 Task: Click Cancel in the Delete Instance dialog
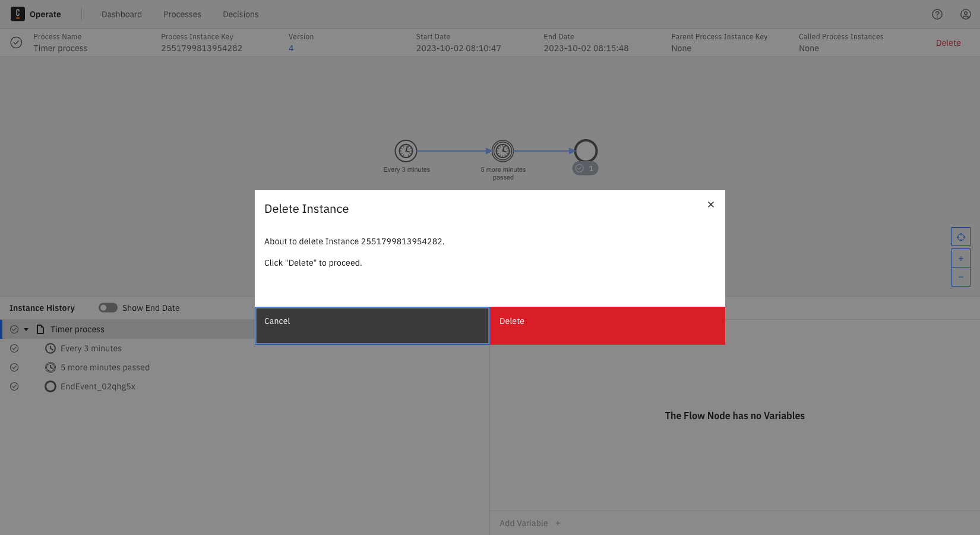[x=372, y=326]
